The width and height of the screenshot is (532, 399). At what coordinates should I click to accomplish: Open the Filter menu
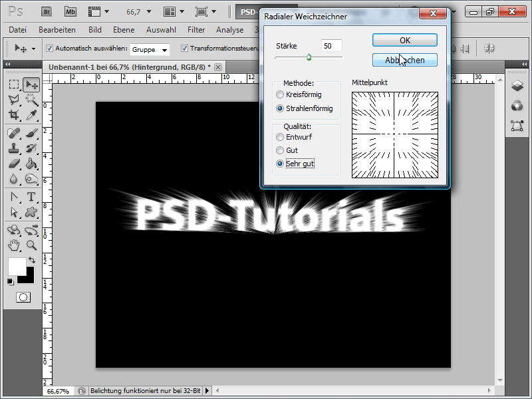click(196, 30)
